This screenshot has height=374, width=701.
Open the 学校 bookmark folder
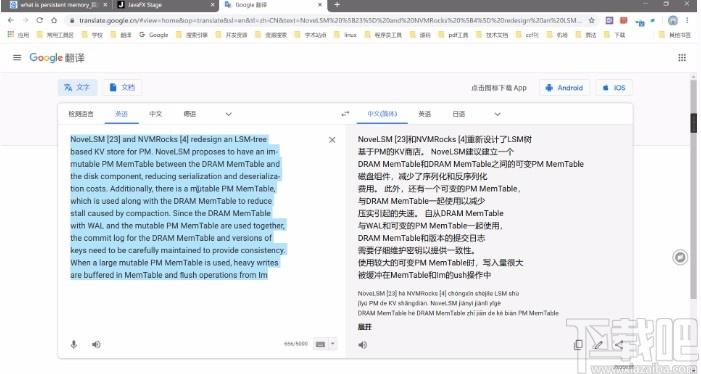click(x=93, y=34)
